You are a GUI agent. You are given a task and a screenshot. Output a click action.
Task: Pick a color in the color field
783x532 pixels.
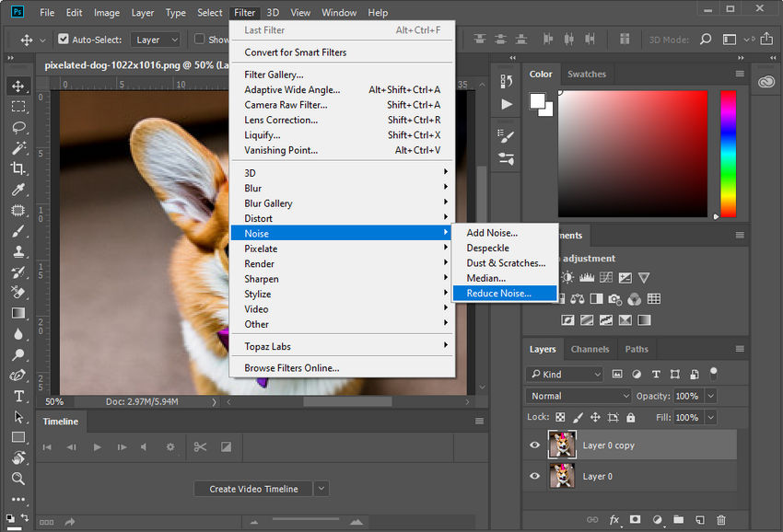point(633,154)
